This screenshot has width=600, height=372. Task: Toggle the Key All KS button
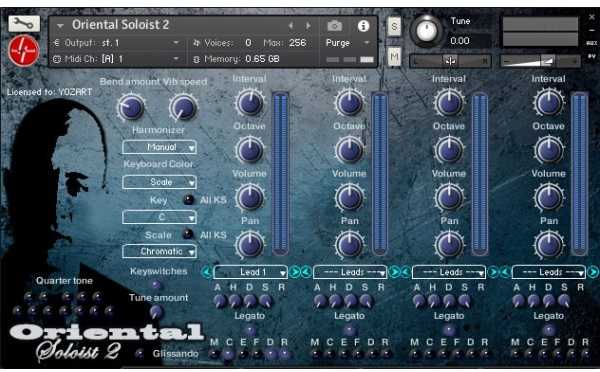click(188, 200)
